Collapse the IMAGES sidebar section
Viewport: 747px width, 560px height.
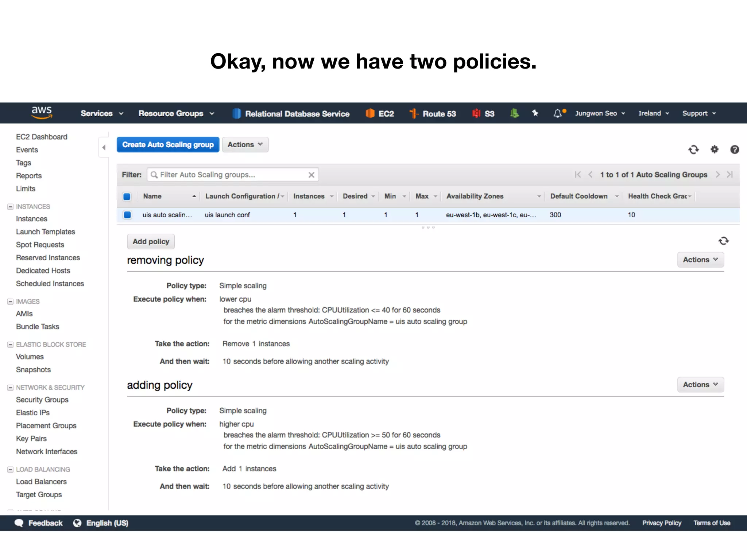coord(10,302)
